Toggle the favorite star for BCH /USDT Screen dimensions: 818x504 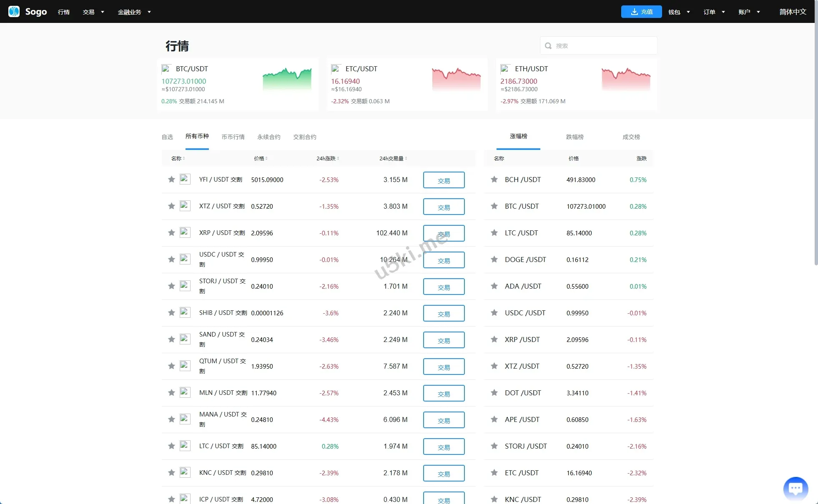click(x=494, y=180)
